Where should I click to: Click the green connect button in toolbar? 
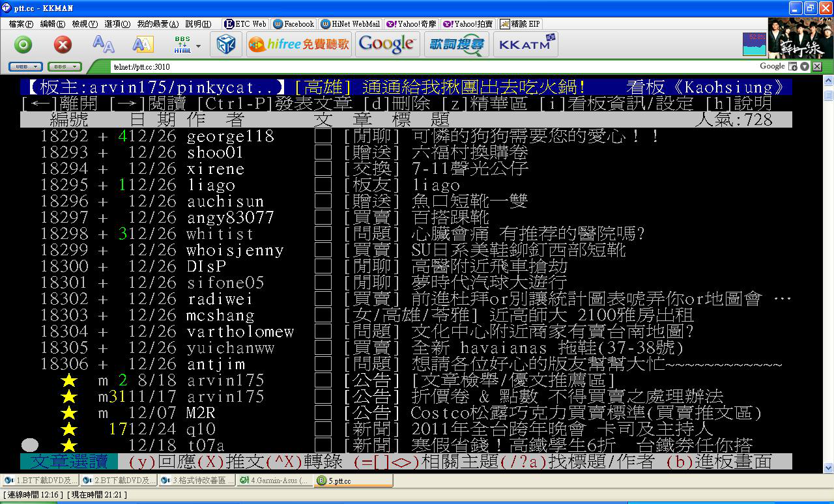click(x=23, y=44)
